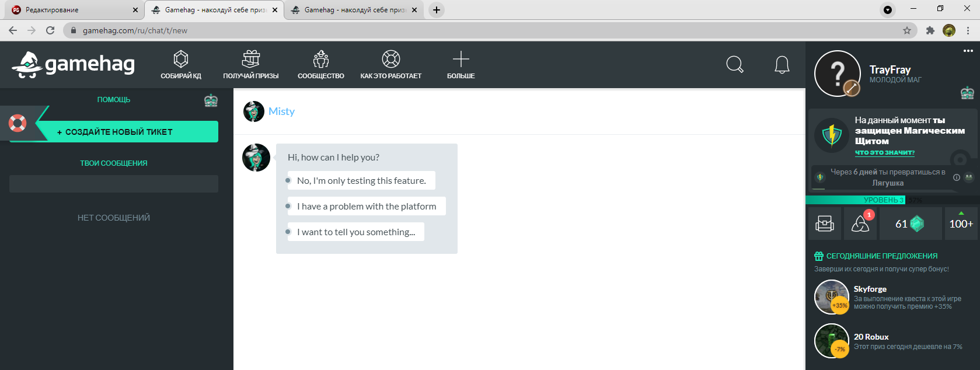Open the chest inventory icon
This screenshot has width=980, height=370.
click(x=825, y=224)
